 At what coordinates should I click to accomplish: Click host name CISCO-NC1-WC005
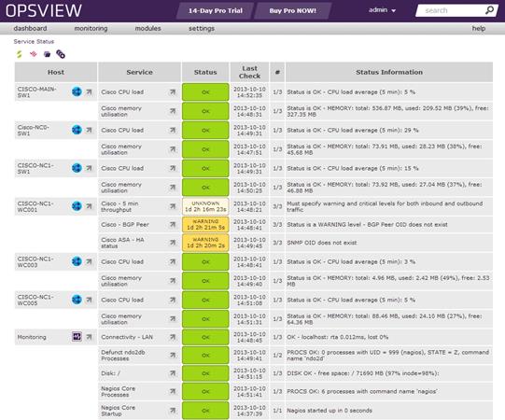(35, 300)
